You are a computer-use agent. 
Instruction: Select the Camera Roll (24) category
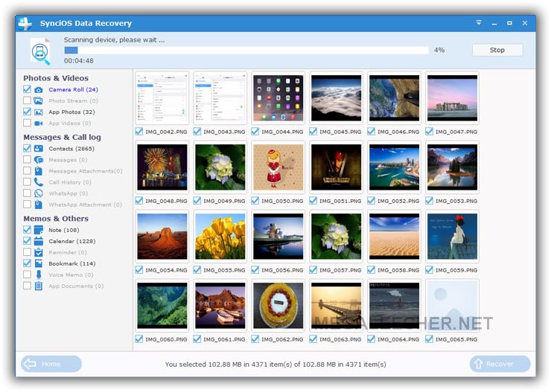pyautogui.click(x=73, y=90)
